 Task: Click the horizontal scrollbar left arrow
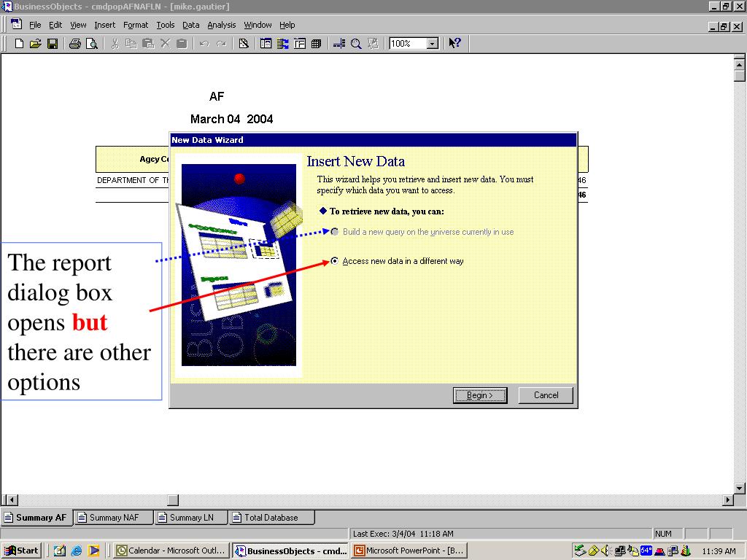[x=12, y=500]
